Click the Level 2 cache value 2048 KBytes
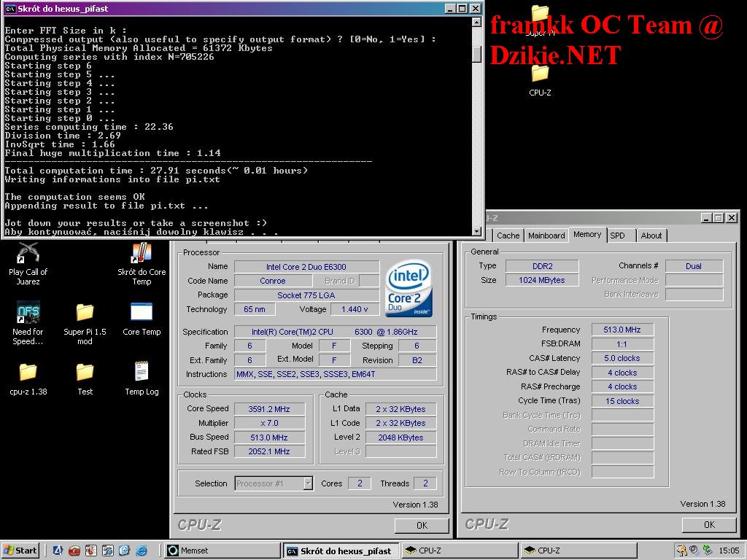This screenshot has height=560, width=747. point(400,437)
